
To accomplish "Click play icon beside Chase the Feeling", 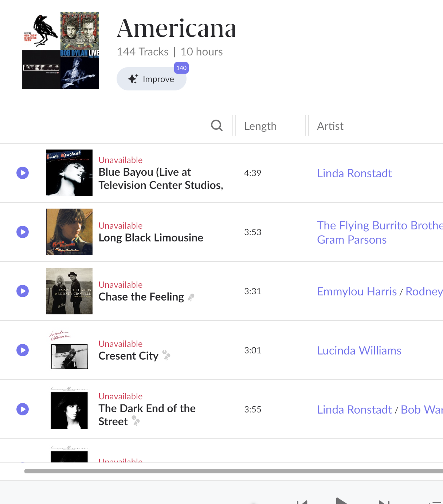I will click(x=23, y=291).
